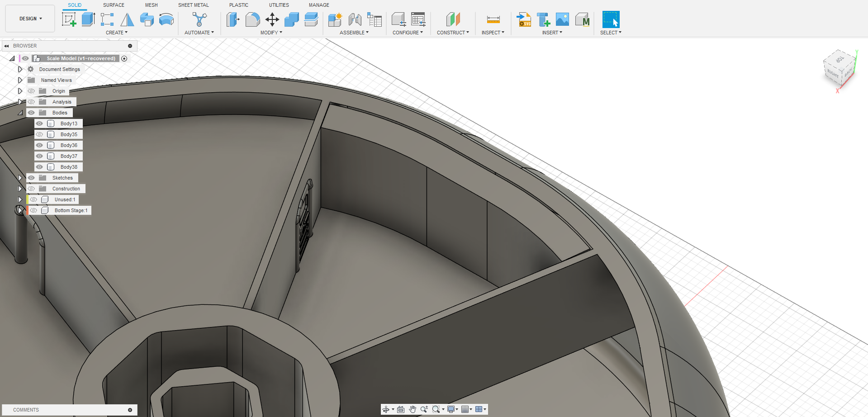
Task: Toggle visibility of Body37
Action: (39, 156)
